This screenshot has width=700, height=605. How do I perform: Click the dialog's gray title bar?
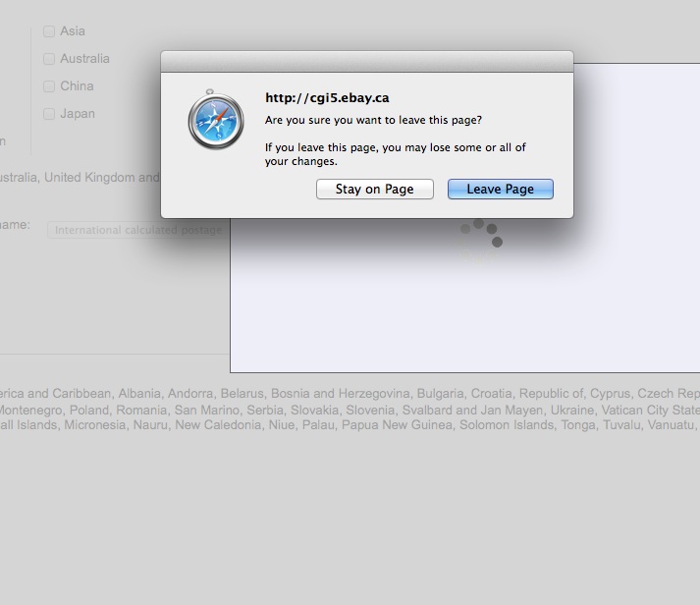pyautogui.click(x=367, y=61)
